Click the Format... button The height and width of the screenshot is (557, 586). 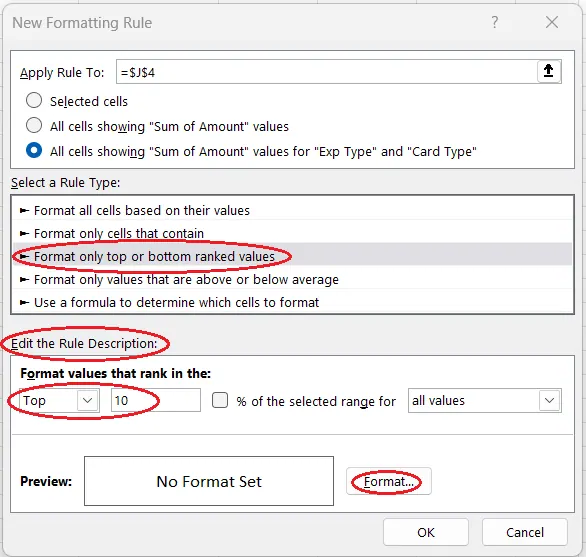[x=389, y=481]
